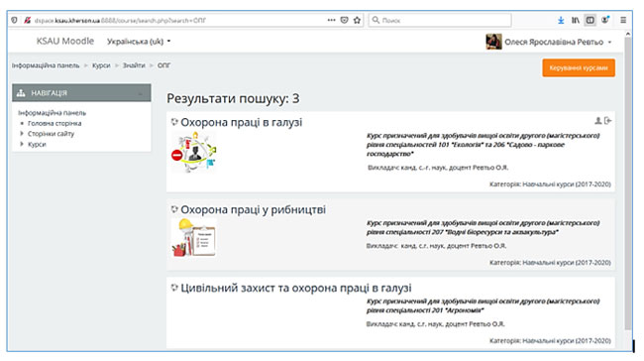Click the course icon beside Охорона праці в галузі
The width and height of the screenshot is (644, 361).
174,122
